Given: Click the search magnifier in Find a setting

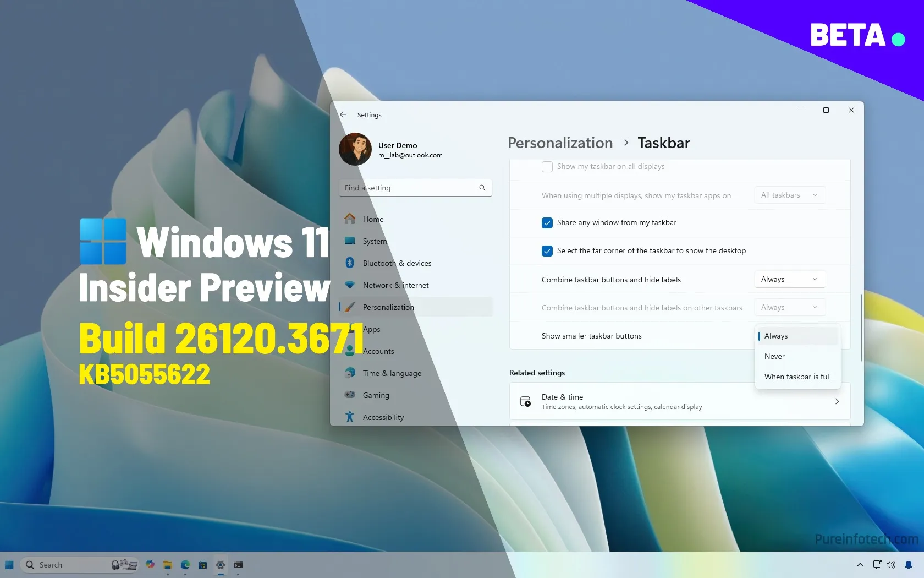Looking at the screenshot, I should coord(482,188).
